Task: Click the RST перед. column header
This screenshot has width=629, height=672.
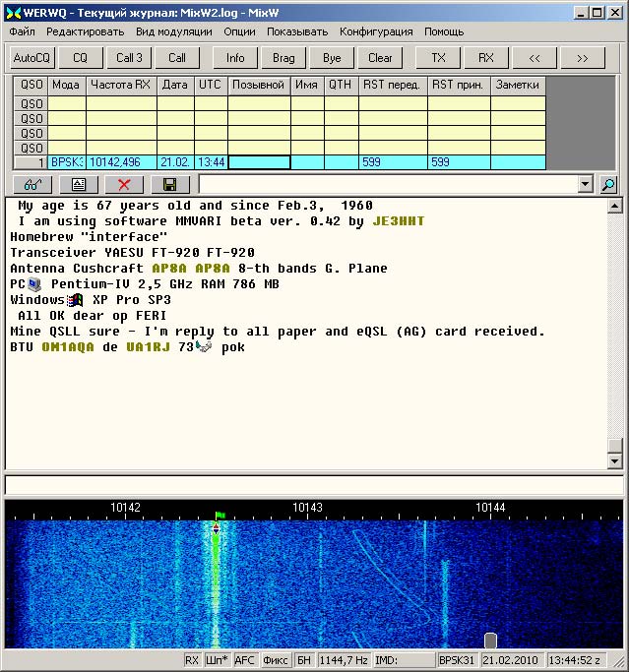Action: 392,85
